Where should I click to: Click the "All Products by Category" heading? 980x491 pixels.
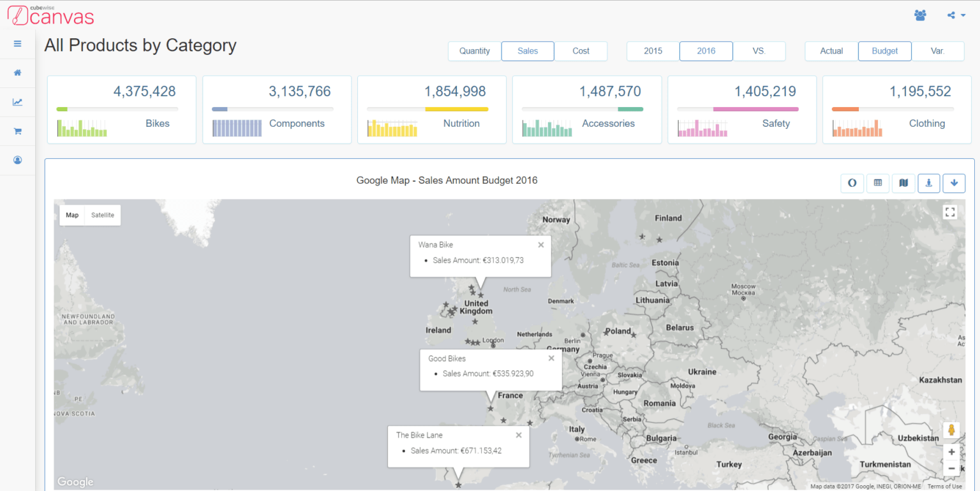[x=140, y=45]
